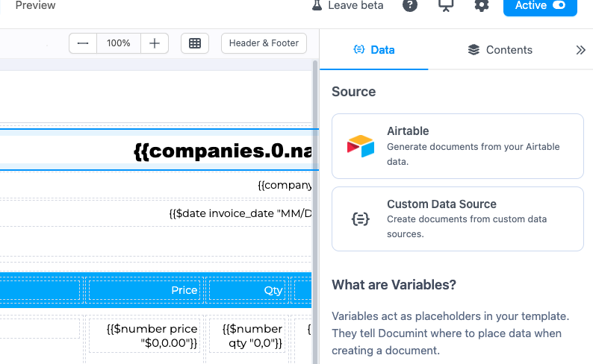This screenshot has height=364, width=593.
Task: Select the Qty column header cell
Action: pos(247,290)
